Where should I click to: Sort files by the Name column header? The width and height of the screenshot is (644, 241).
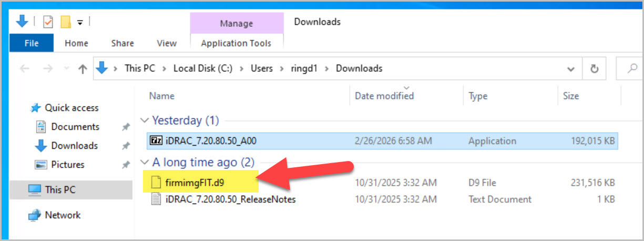[162, 96]
